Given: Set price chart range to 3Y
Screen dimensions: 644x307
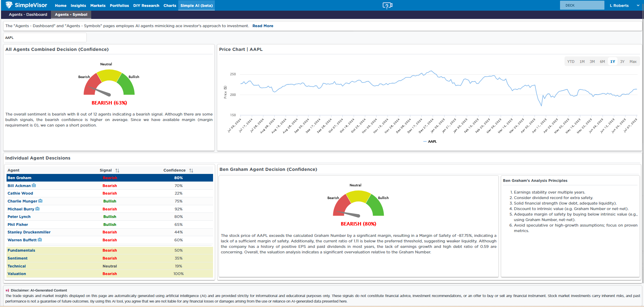Looking at the screenshot, I should click(622, 62).
